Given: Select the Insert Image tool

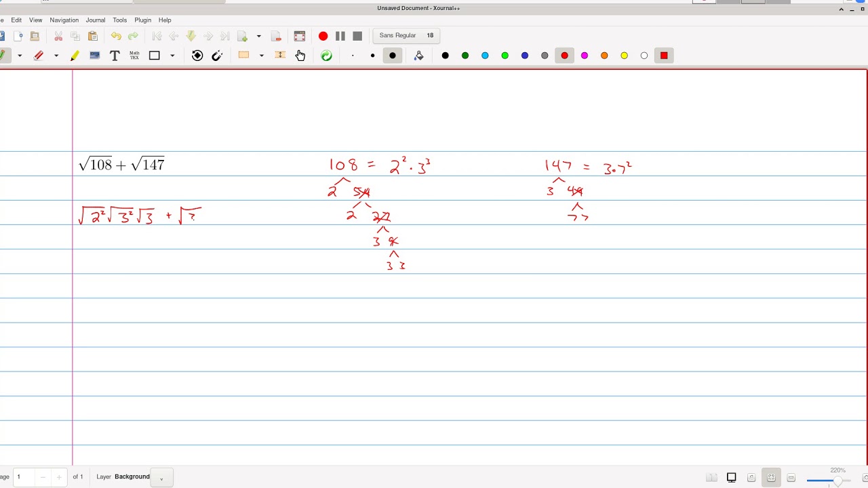Looking at the screenshot, I should pos(95,56).
